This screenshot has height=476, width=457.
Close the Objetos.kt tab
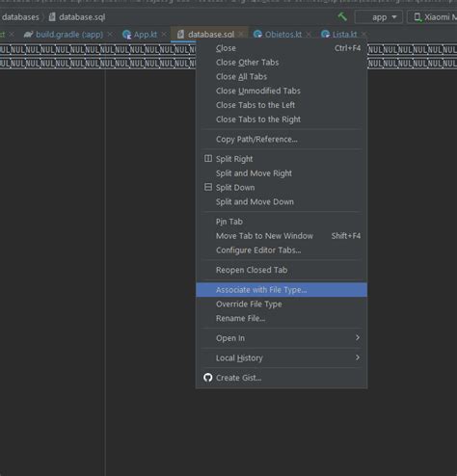point(309,34)
